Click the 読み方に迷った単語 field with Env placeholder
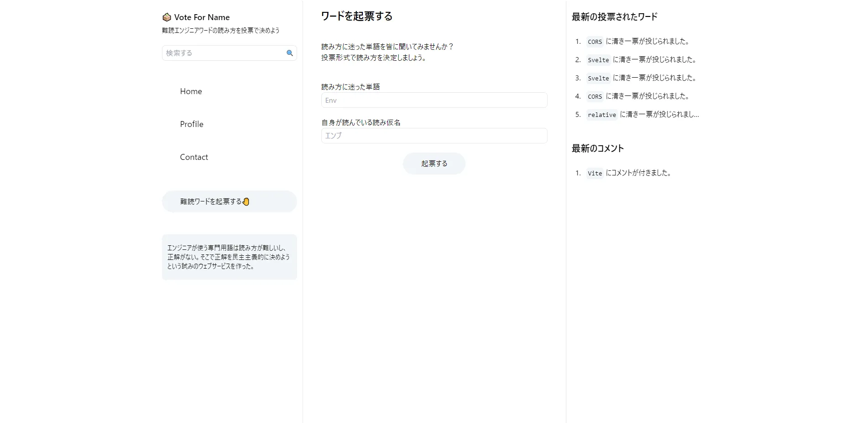This screenshot has width=868, height=423. pyautogui.click(x=434, y=100)
